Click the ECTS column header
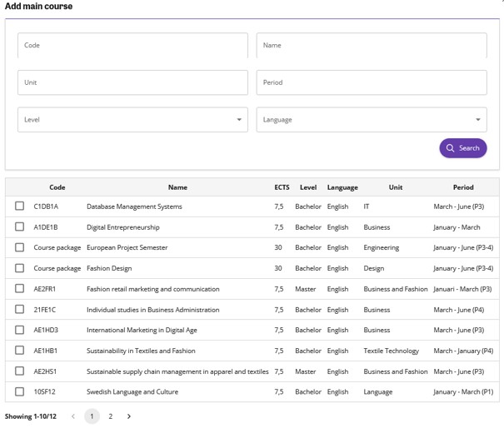 pyautogui.click(x=282, y=187)
